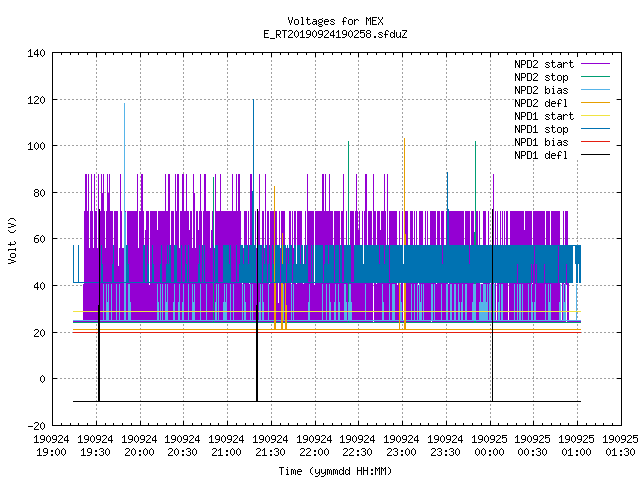Click the 60 y-axis tick label

[39, 239]
